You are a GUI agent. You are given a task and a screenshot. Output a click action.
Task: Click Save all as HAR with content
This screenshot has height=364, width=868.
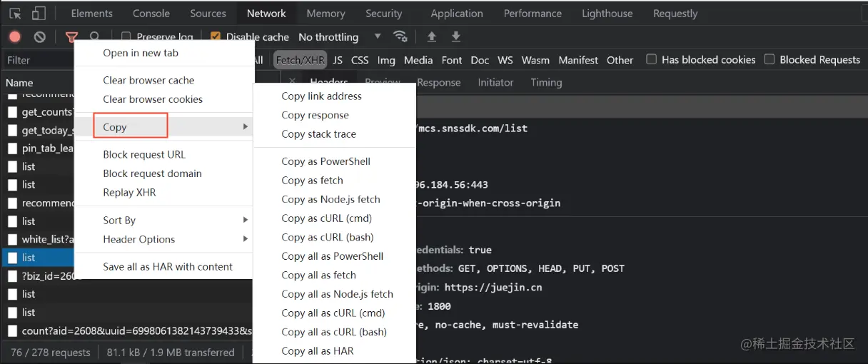coord(168,267)
